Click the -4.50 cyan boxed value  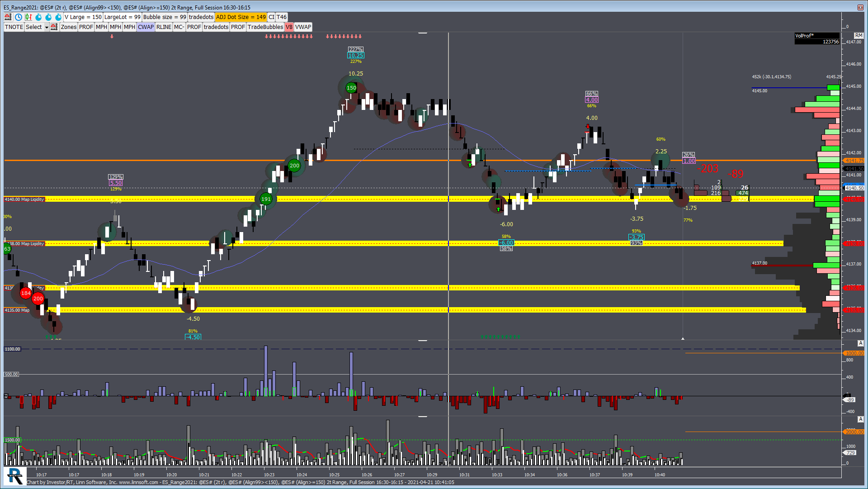(193, 337)
